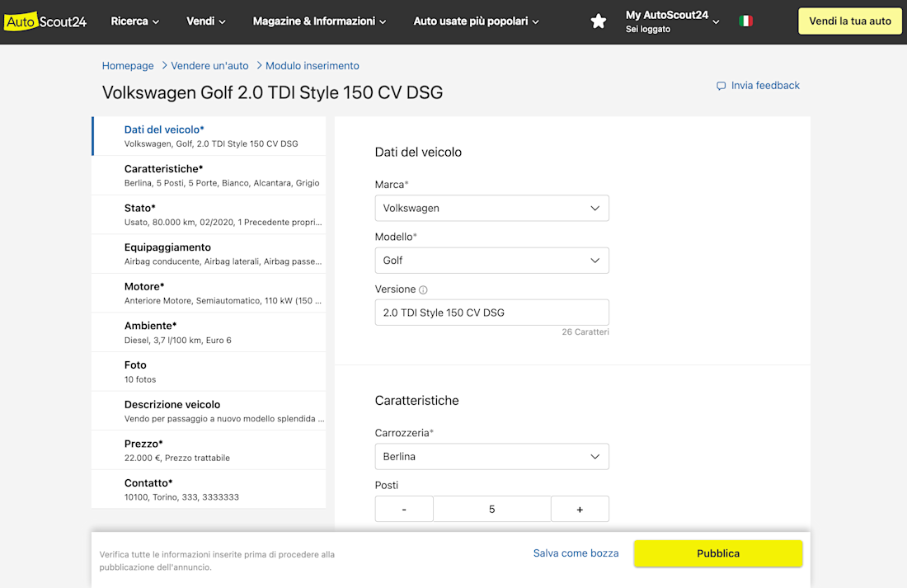Click Vendi la tua auto button

tap(849, 21)
